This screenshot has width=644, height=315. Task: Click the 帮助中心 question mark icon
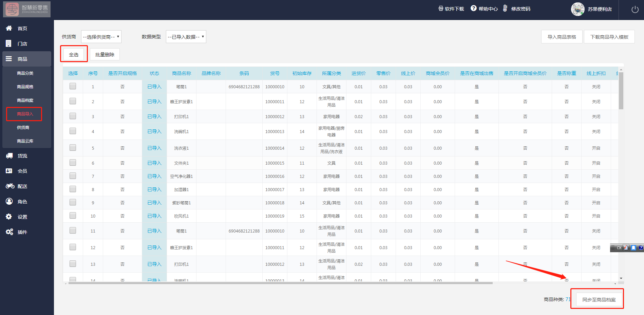click(474, 8)
